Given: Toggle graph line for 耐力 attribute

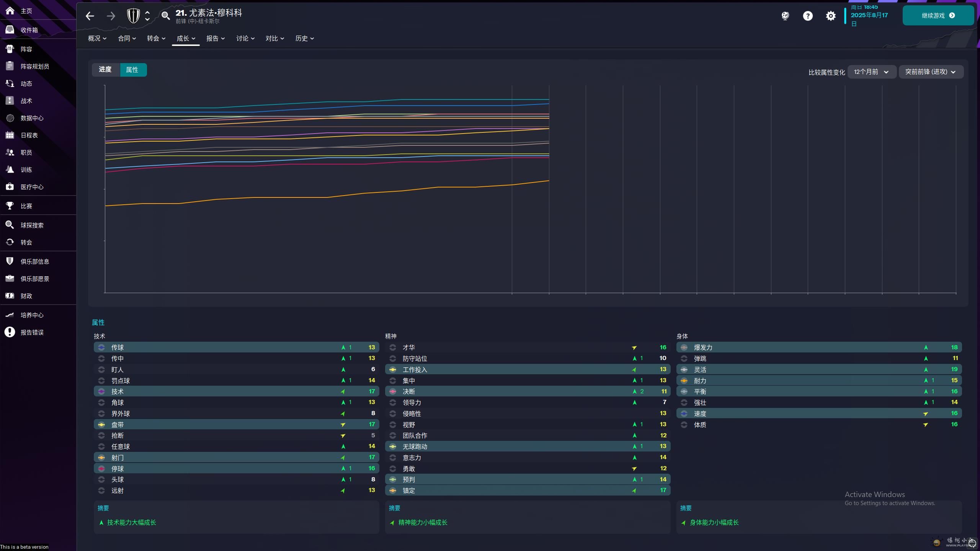Looking at the screenshot, I should [x=684, y=381].
